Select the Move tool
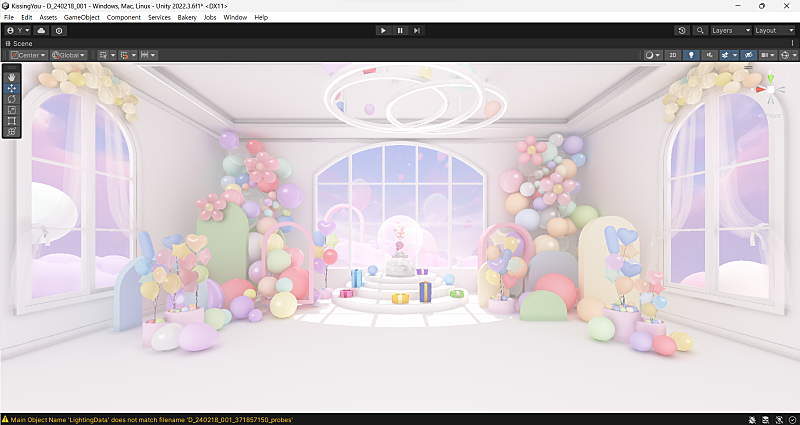Image resolution: width=800 pixels, height=425 pixels. point(11,88)
